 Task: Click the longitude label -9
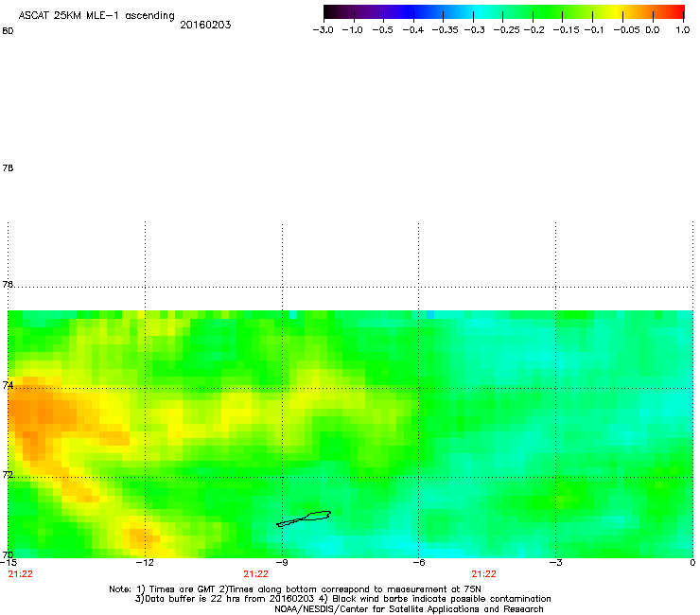281,563
